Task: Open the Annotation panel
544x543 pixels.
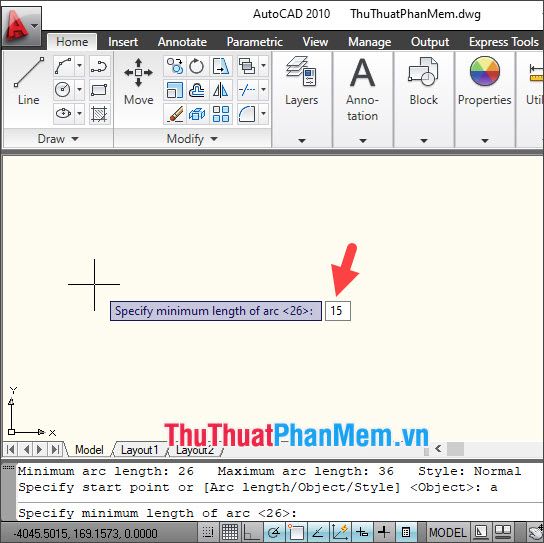Action: [x=362, y=89]
